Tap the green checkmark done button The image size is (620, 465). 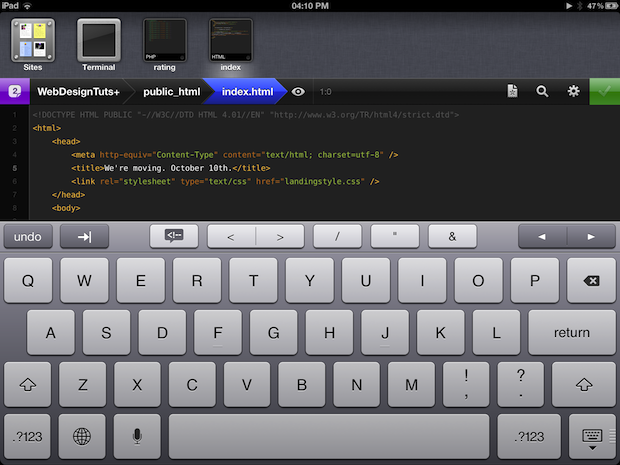(x=605, y=91)
